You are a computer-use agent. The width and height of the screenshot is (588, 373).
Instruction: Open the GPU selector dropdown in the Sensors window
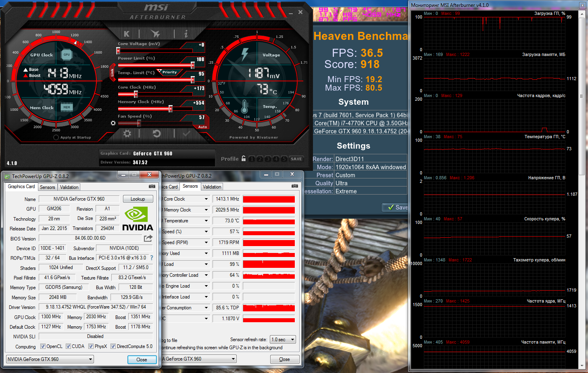point(199,359)
